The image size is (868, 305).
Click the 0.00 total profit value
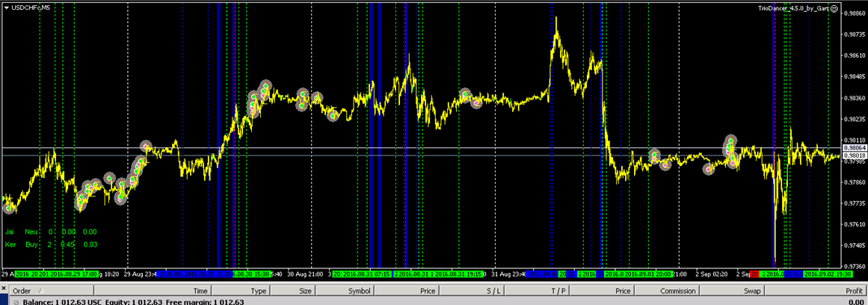[x=856, y=302]
